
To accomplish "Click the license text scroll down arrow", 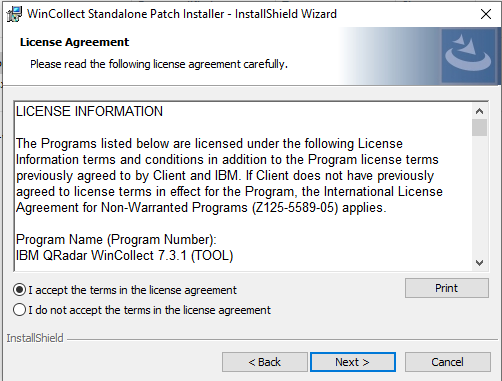I will pos(479,263).
